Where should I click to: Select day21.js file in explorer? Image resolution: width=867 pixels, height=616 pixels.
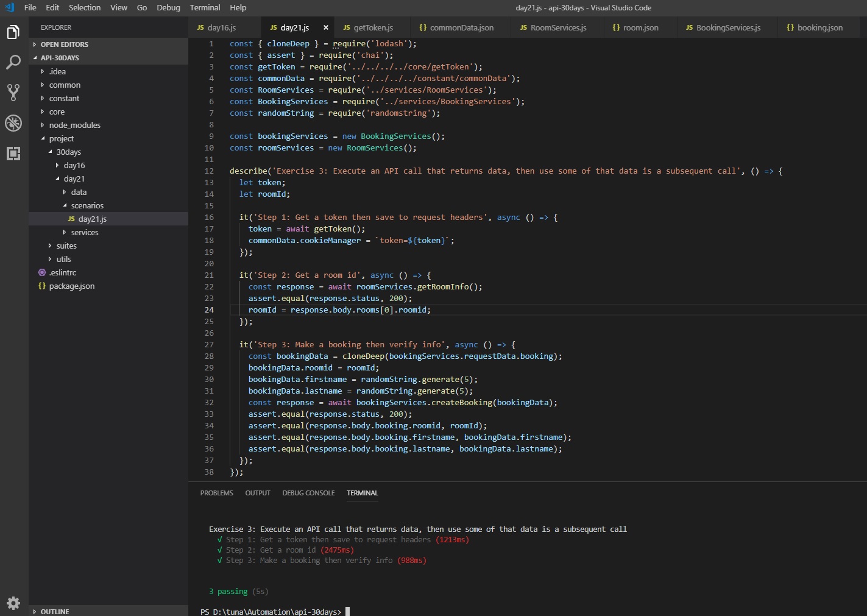click(x=108, y=219)
